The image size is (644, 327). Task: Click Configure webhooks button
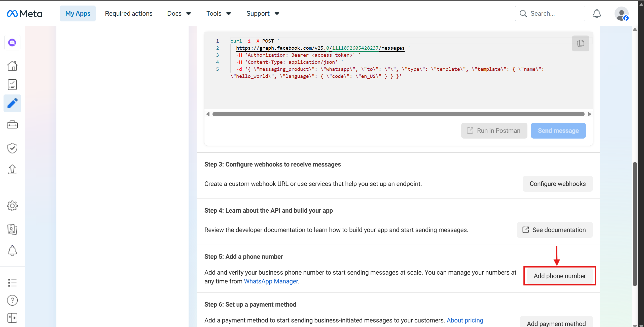[558, 184]
